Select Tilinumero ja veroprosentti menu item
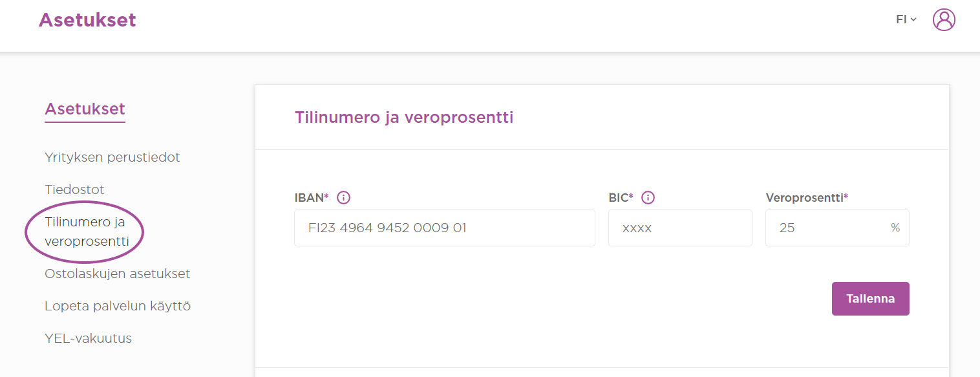 click(87, 232)
